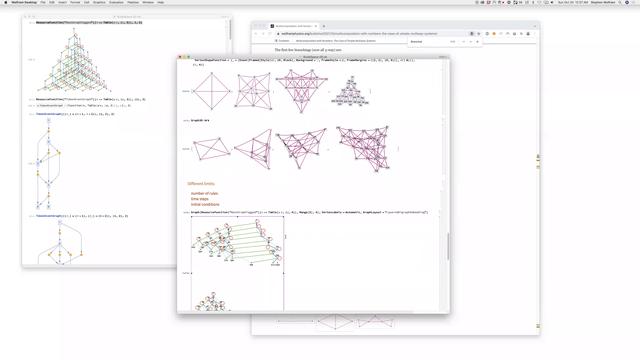Jump to the previous find result in the browser
The height and width of the screenshot is (360, 640).
(x=464, y=42)
